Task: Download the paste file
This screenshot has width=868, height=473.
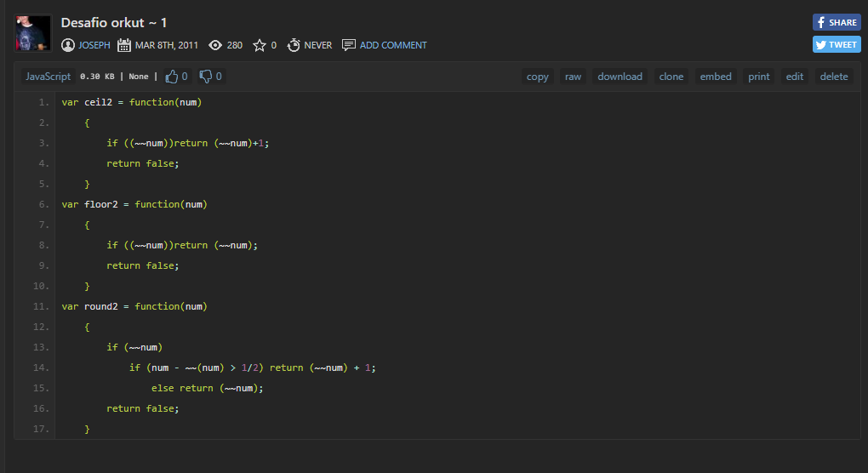Action: 620,77
